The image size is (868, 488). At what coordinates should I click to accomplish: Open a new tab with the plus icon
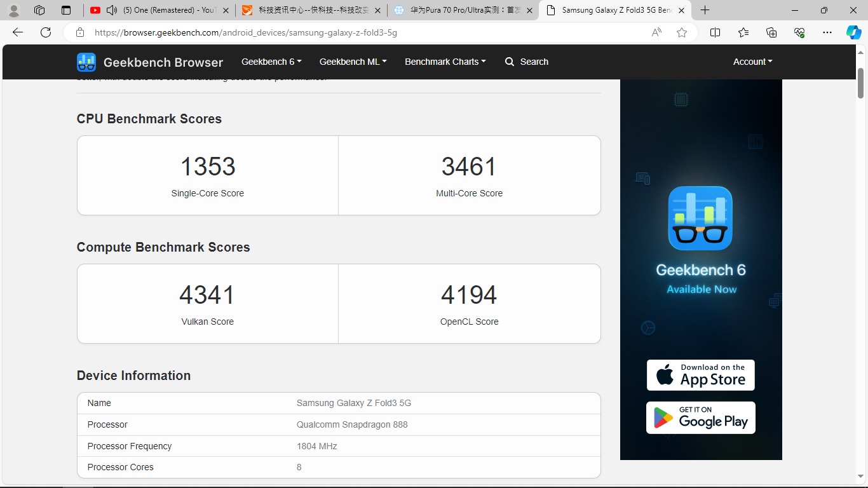point(705,10)
